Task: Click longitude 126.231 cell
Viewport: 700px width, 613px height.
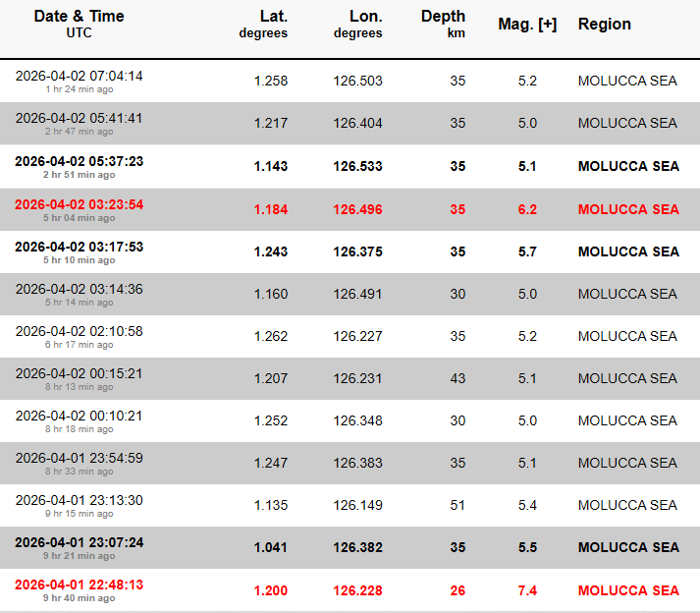Action: (x=357, y=379)
